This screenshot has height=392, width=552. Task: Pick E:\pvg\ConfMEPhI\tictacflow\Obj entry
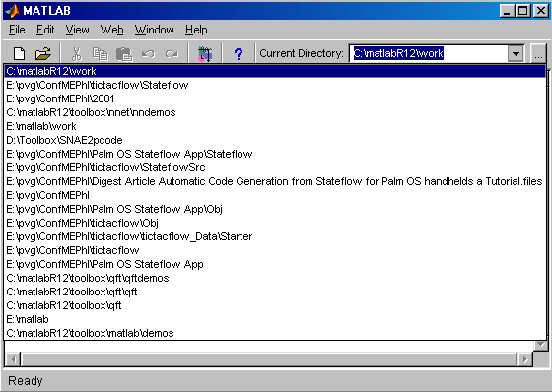(275, 223)
